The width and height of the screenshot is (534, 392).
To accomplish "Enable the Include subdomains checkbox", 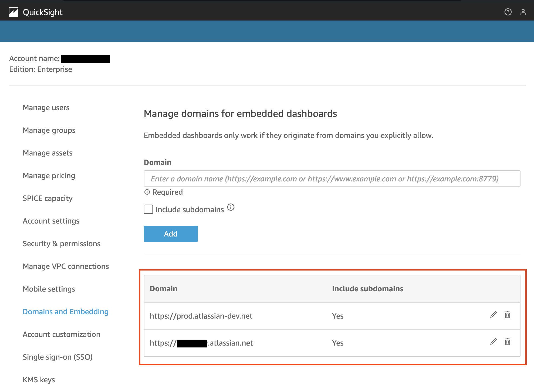I will point(148,209).
